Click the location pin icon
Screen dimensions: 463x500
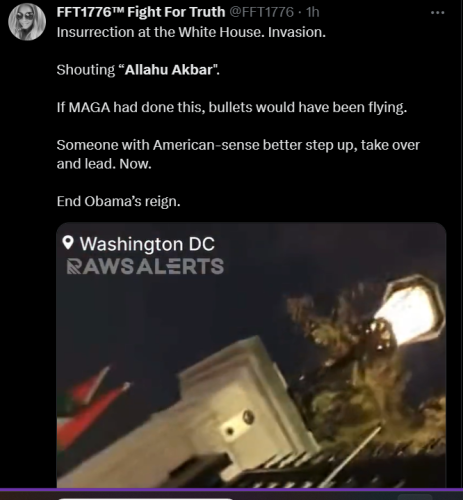click(68, 243)
